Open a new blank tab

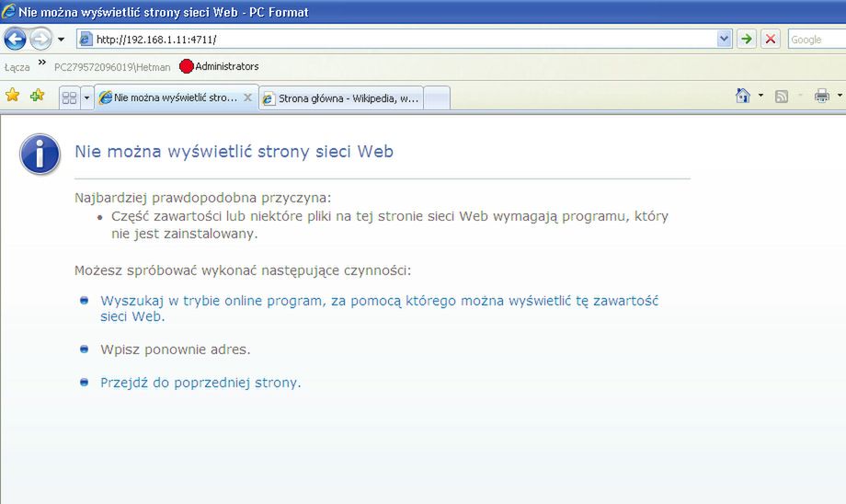coord(437,98)
